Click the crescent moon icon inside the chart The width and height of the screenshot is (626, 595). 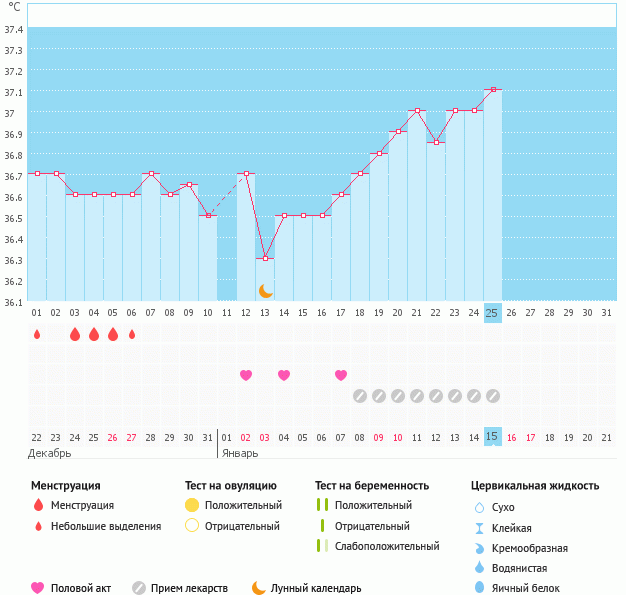pyautogui.click(x=265, y=290)
